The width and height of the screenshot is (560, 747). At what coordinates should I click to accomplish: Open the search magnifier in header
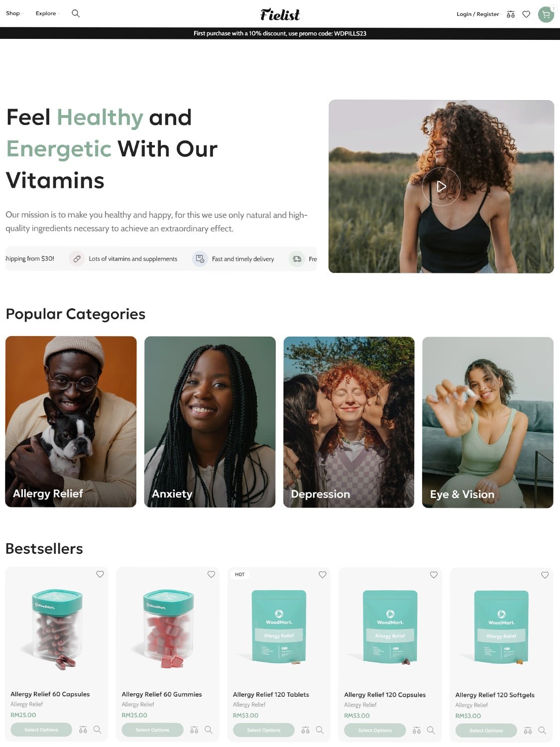click(76, 13)
